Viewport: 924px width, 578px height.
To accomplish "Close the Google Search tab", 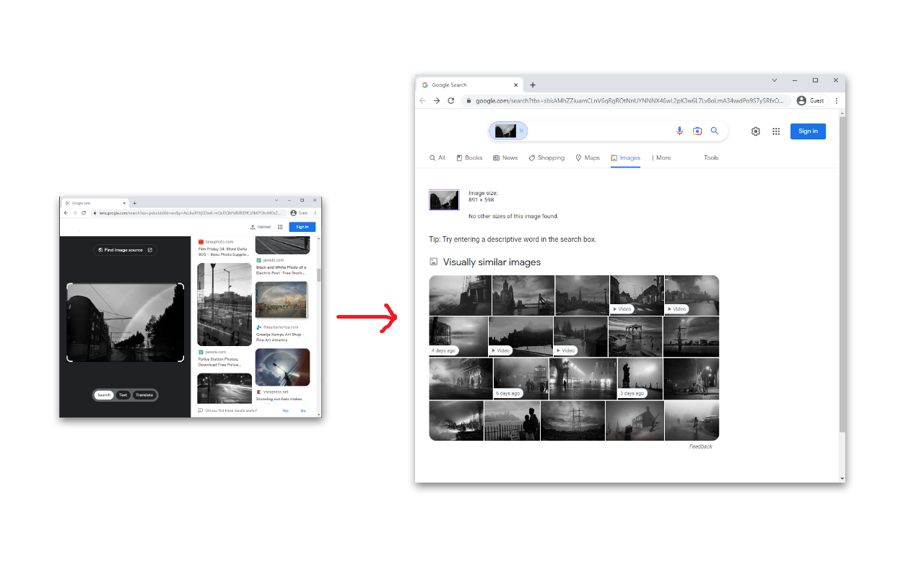I will coord(517,85).
